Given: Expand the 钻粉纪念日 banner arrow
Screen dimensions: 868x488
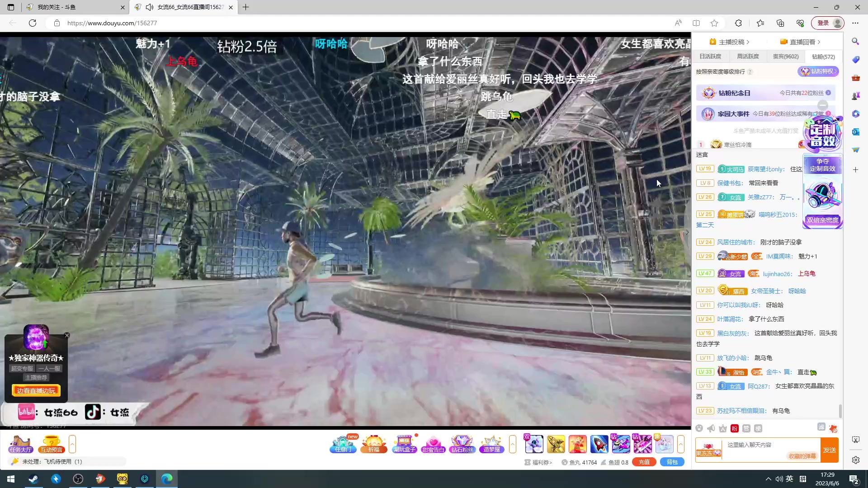Looking at the screenshot, I should click(x=828, y=93).
